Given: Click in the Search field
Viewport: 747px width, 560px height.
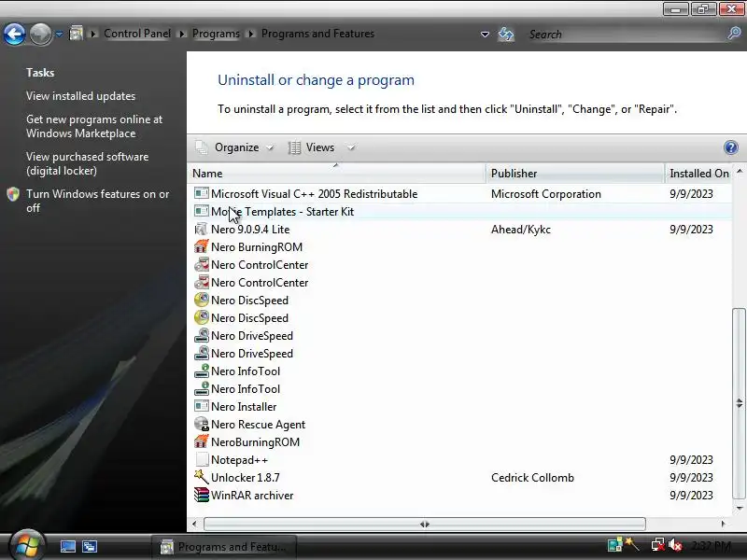Looking at the screenshot, I should click(624, 35).
